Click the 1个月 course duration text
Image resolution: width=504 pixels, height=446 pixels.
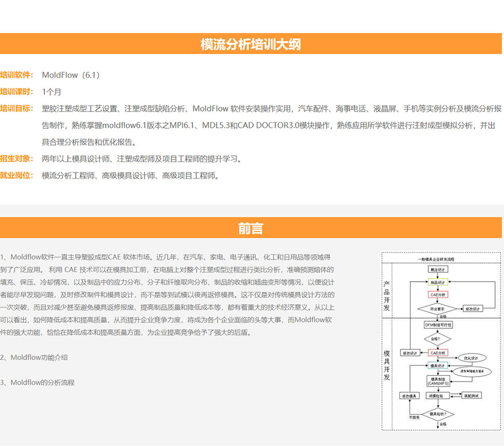pyautogui.click(x=52, y=92)
